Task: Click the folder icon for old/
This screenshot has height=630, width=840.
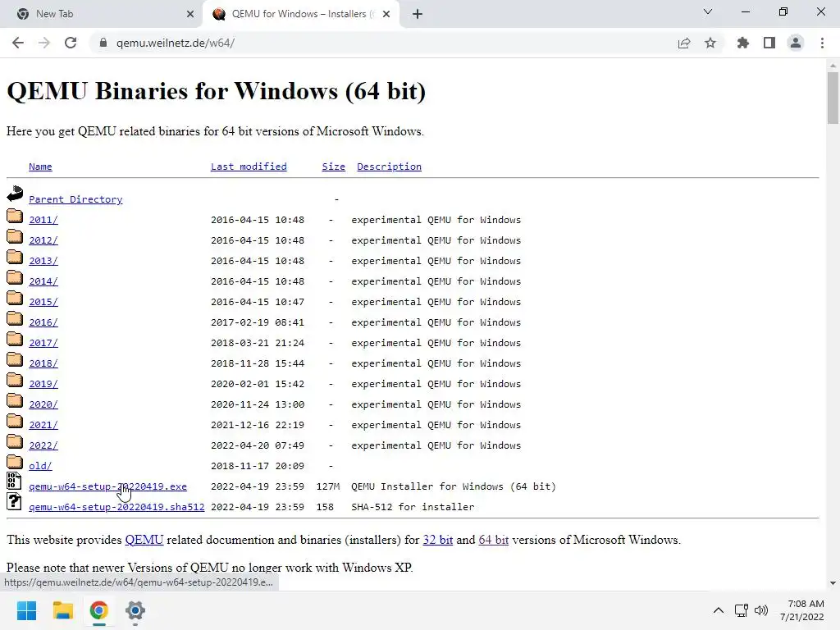Action: 15,462
